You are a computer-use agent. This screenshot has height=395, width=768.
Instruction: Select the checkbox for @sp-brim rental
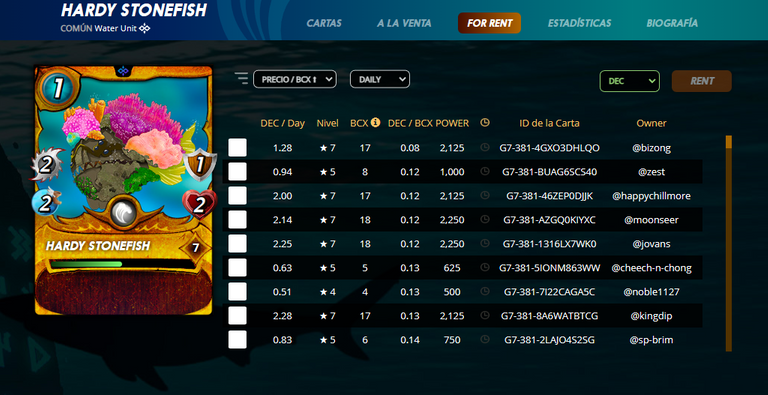click(x=238, y=339)
